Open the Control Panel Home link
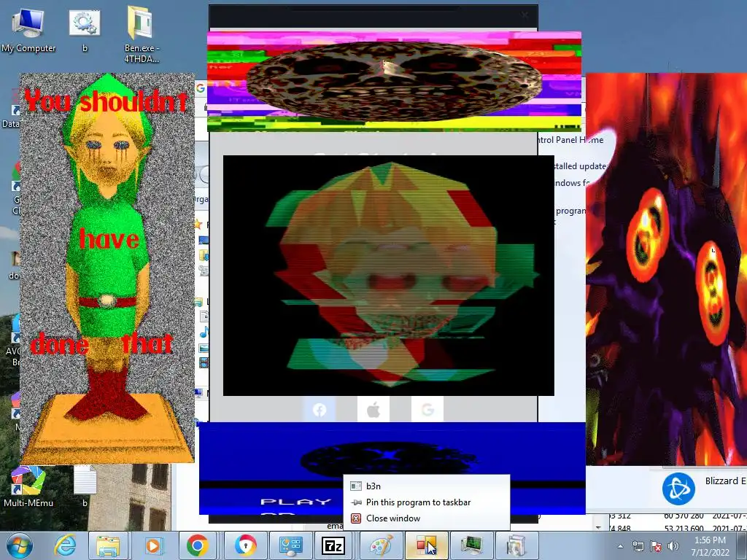This screenshot has height=560, width=747. (570, 139)
